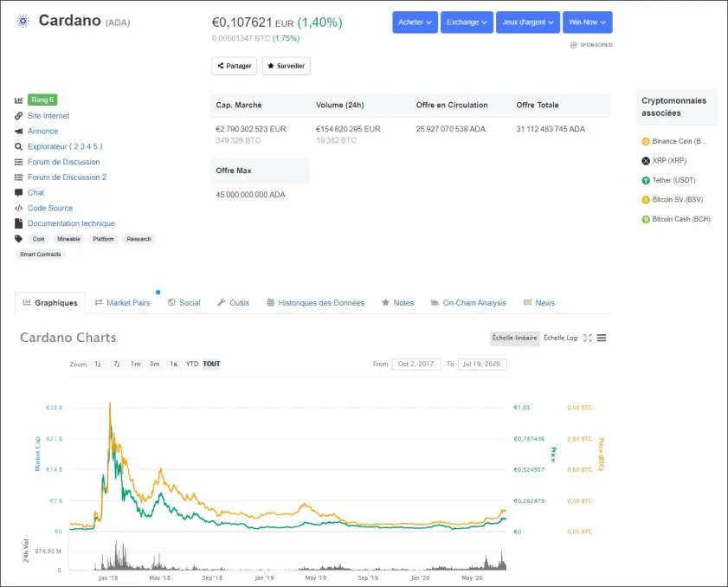Switch to Market Pairs tab
728x587 pixels.
[123, 303]
